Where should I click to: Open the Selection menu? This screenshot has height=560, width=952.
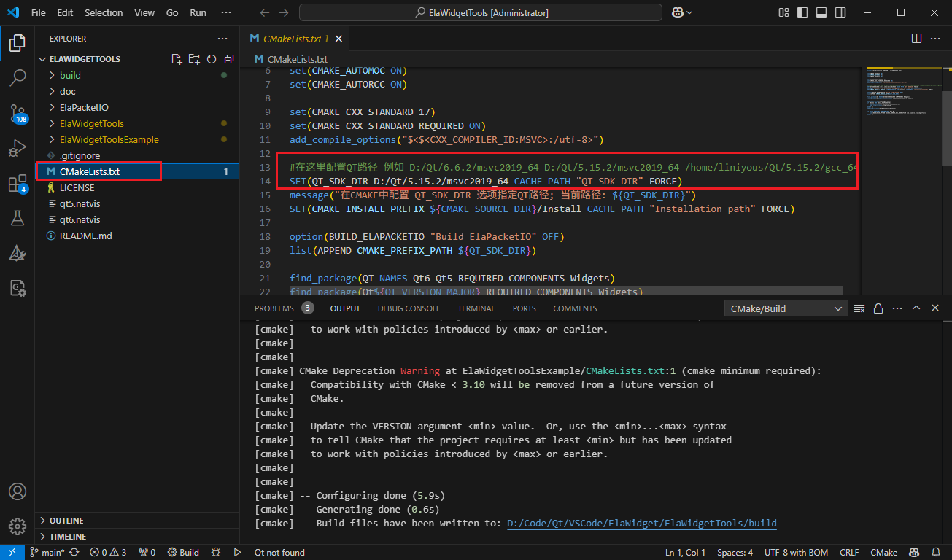point(104,12)
